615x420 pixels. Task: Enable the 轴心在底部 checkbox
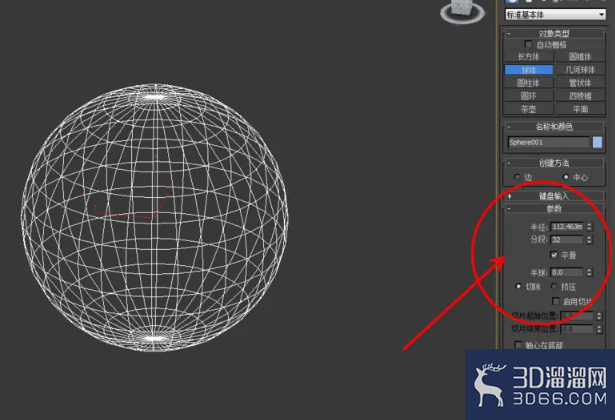[x=518, y=345]
